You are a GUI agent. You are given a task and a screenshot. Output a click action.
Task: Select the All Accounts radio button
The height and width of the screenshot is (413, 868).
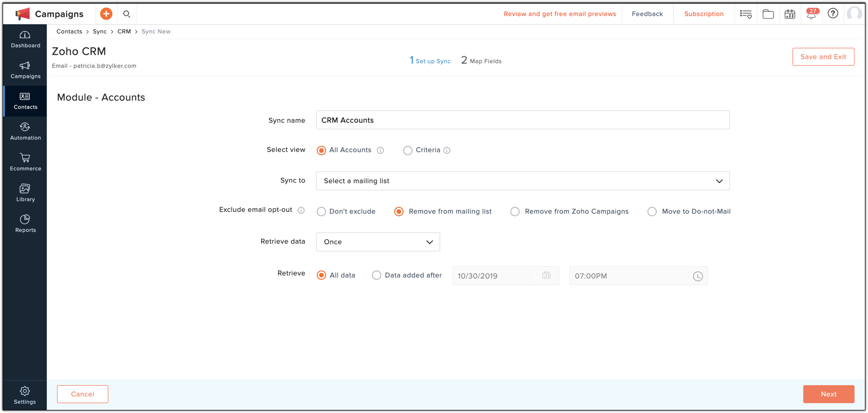click(x=321, y=150)
